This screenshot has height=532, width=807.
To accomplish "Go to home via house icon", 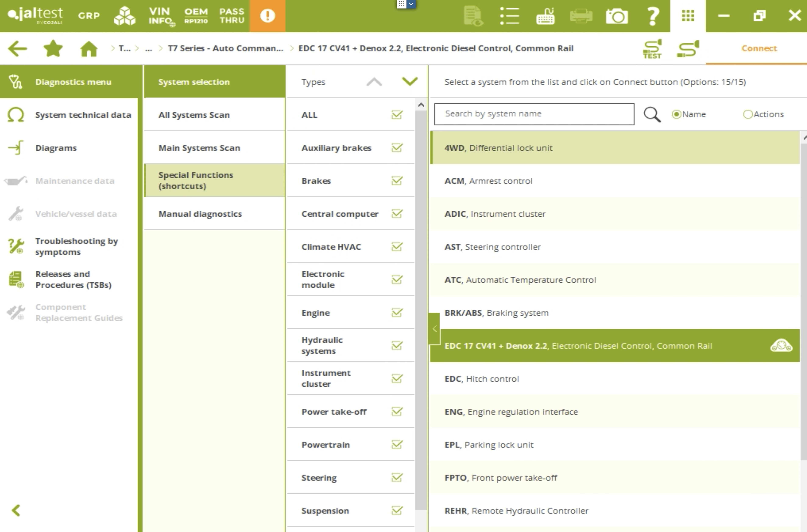I will pyautogui.click(x=89, y=49).
